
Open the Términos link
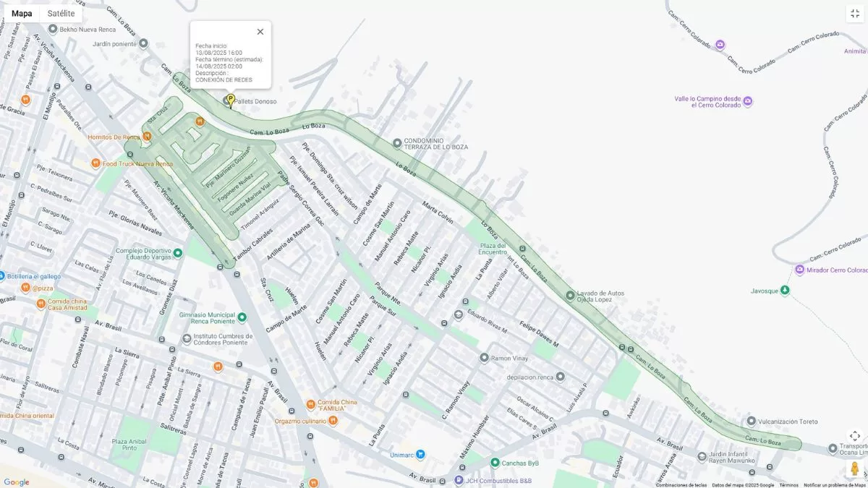[788, 484]
